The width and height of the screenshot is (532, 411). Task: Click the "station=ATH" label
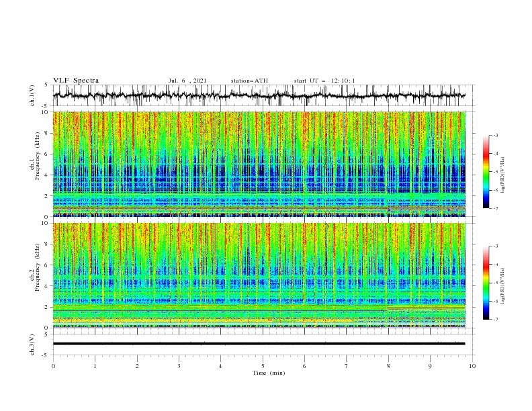pos(249,81)
